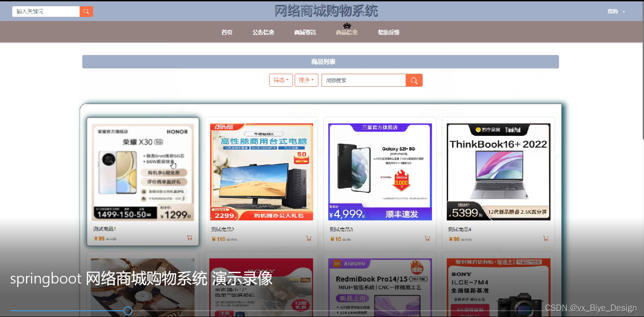This screenshot has width=644, height=317.
Task: Click the video progress slider handle
Action: [128, 310]
